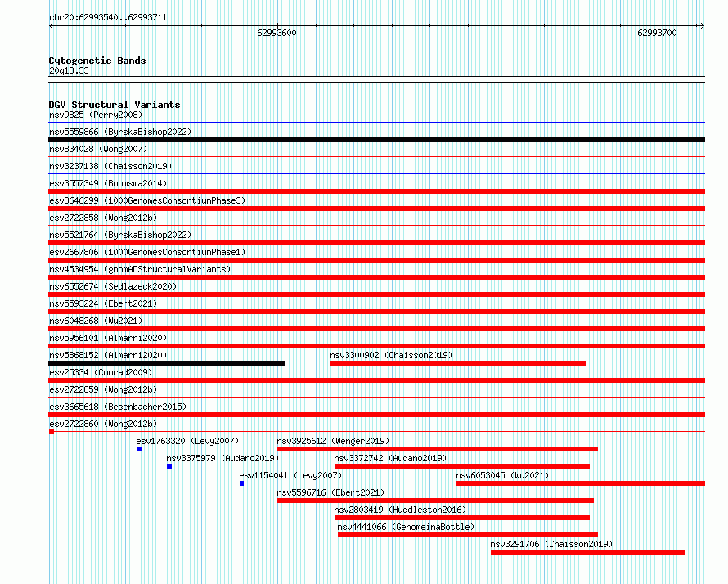
Task: Select nsv6053045 (Wu2021) red bar
Action: tap(581, 483)
